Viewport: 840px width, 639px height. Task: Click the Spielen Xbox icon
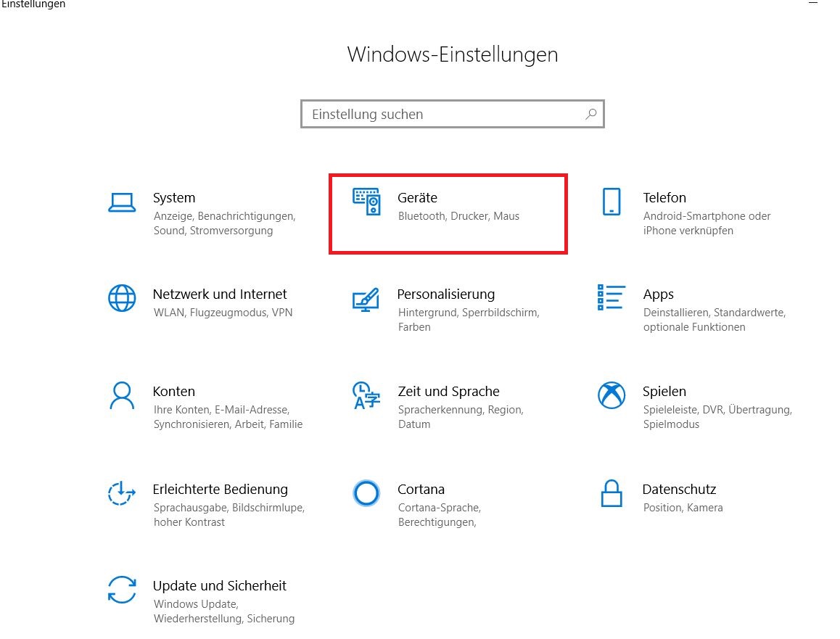click(x=612, y=395)
